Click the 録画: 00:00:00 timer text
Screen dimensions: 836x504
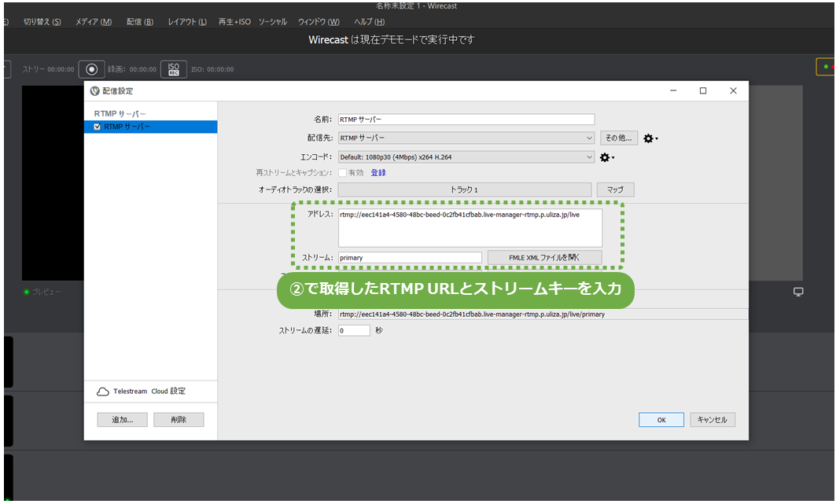[x=131, y=69]
